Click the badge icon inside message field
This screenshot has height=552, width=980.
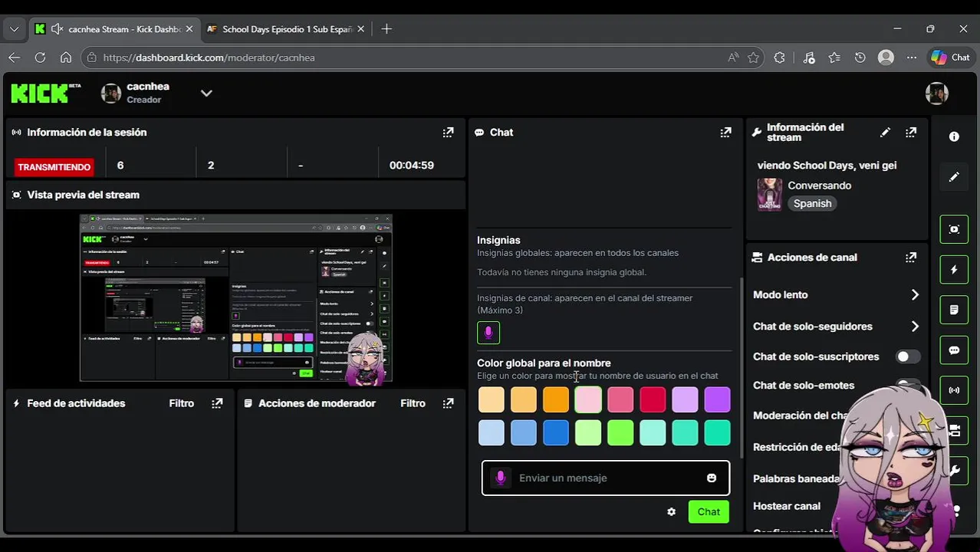(501, 478)
